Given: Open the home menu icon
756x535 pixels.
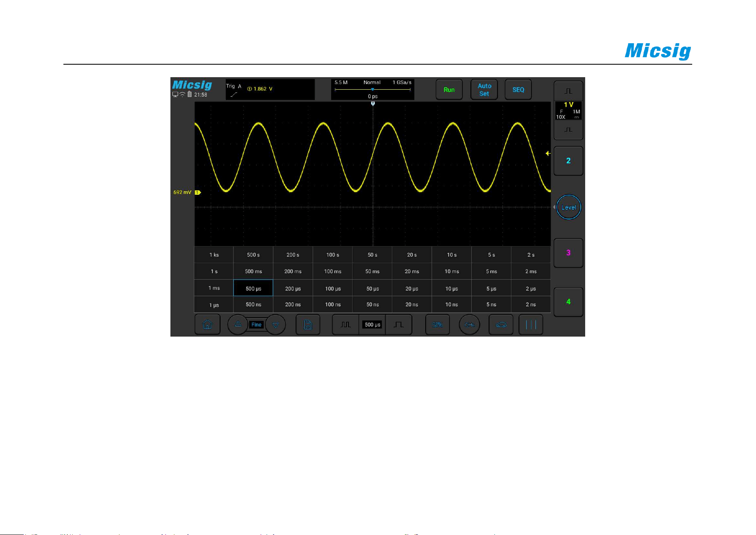Looking at the screenshot, I should 207,324.
